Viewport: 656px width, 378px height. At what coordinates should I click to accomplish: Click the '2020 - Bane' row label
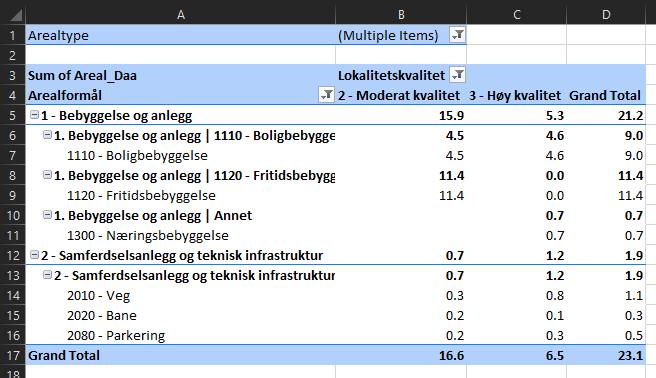pos(102,315)
